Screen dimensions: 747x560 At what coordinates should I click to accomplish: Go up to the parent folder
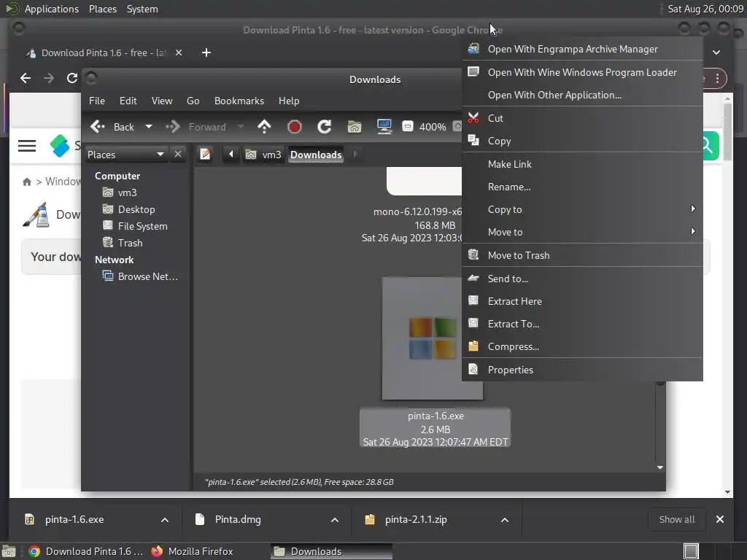tap(264, 127)
